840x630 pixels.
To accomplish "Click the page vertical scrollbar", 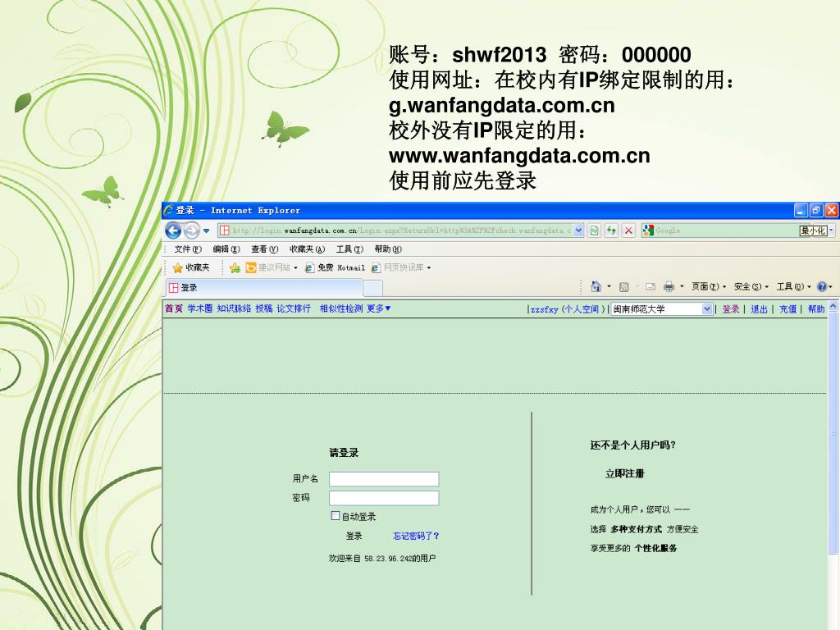I will (x=833, y=431).
